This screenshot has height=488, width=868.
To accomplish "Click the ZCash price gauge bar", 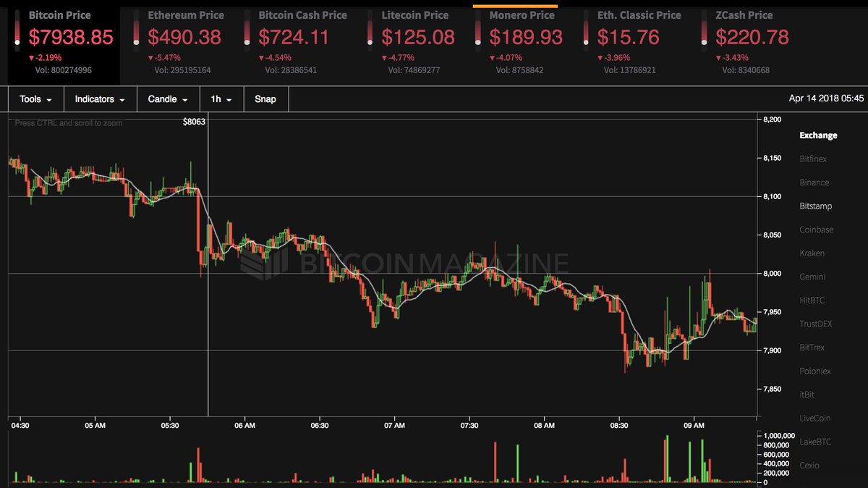I will 703,30.
